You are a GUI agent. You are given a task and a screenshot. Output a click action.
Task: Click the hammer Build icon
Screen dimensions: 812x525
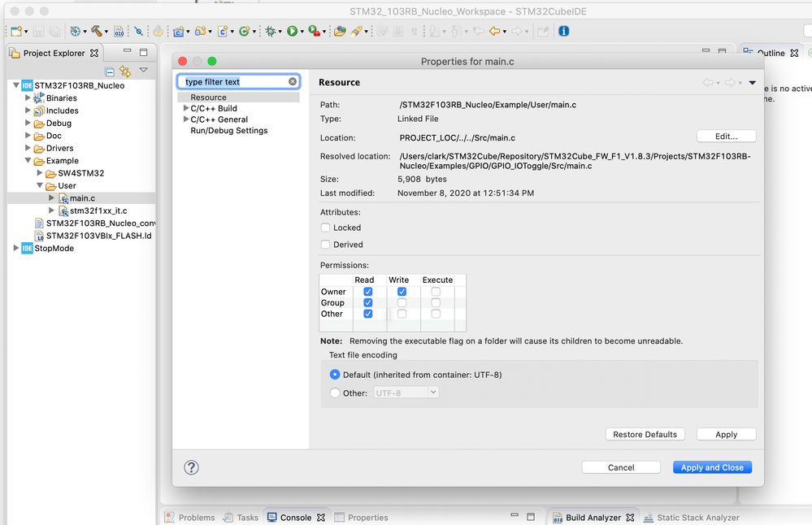(97, 31)
